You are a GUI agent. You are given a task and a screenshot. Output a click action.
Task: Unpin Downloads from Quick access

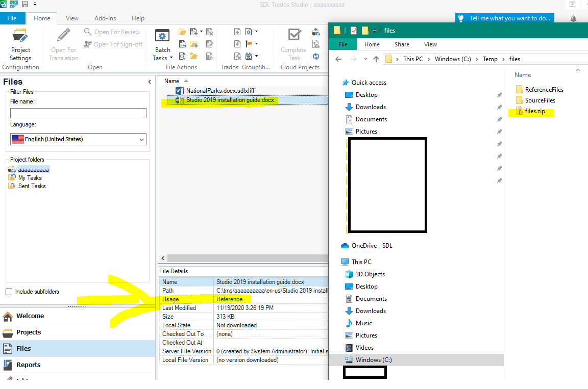click(x=500, y=107)
